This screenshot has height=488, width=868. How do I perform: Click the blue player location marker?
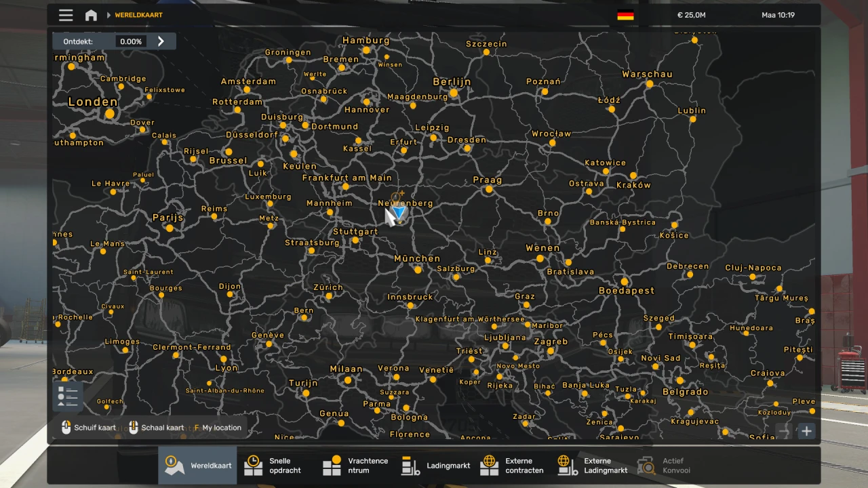coord(399,214)
